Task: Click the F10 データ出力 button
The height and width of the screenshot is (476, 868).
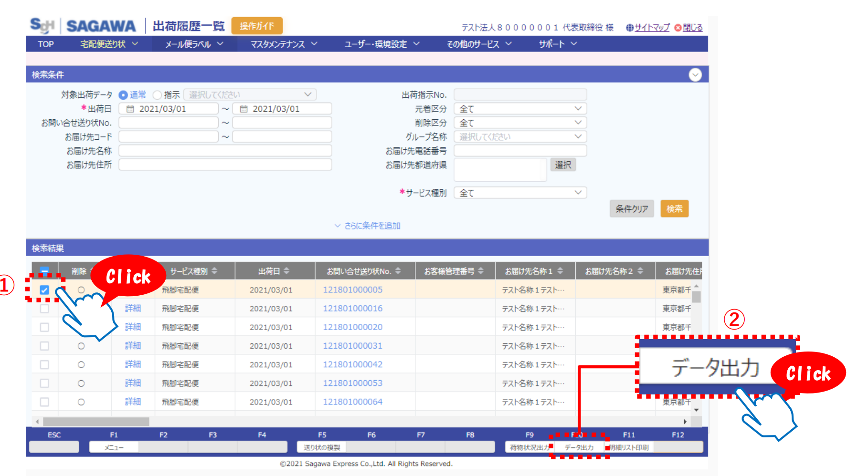Action: coord(579,447)
